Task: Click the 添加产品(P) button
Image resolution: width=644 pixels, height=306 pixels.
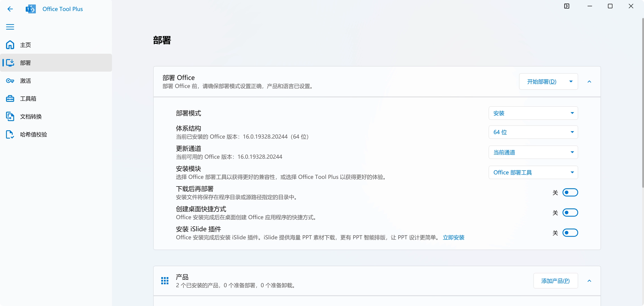Action: pyautogui.click(x=556, y=281)
